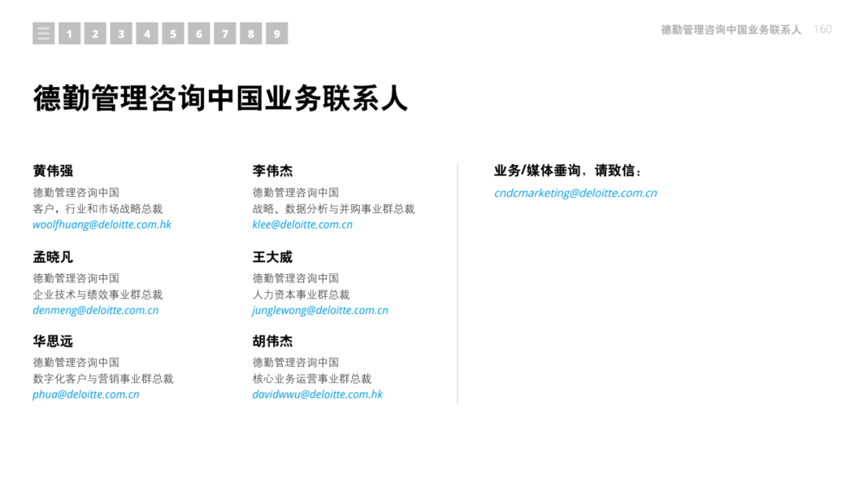
Task: Jump to chapter 4 navigation box
Action: click(x=147, y=33)
